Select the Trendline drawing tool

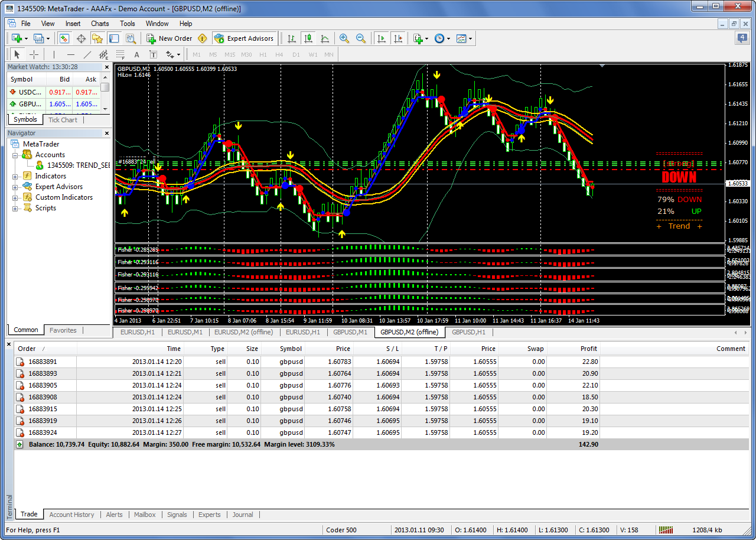click(87, 54)
